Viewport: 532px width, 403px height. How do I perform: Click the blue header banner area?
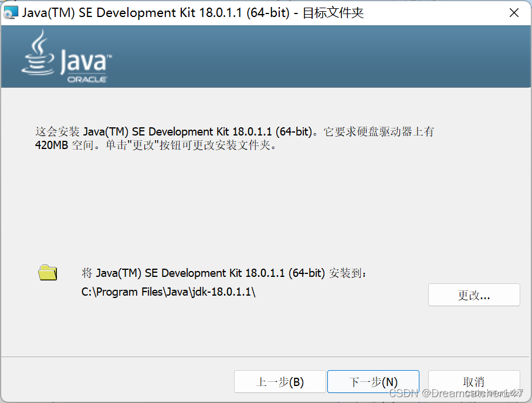click(x=293, y=56)
